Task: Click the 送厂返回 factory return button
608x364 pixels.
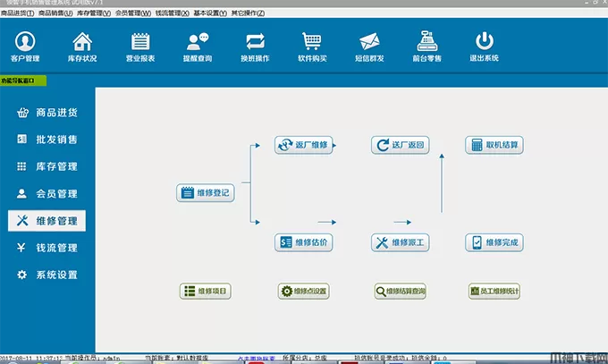Action: [x=401, y=145]
